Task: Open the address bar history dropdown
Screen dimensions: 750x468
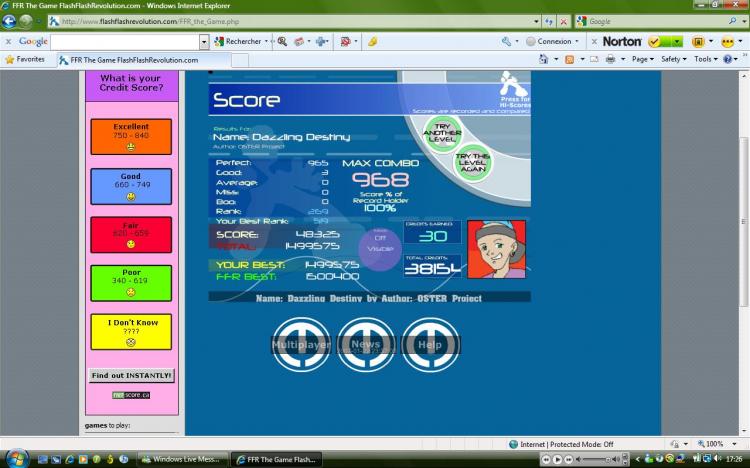Action: [x=536, y=22]
